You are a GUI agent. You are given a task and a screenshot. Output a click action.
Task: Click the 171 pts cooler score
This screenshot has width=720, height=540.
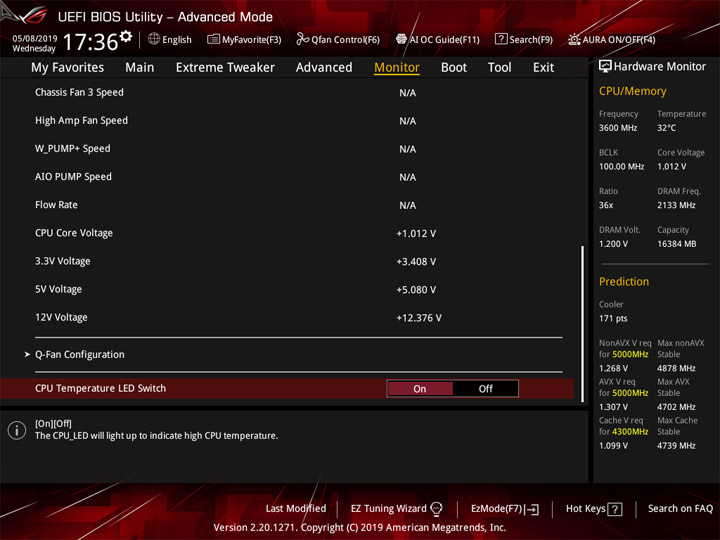coord(613,319)
